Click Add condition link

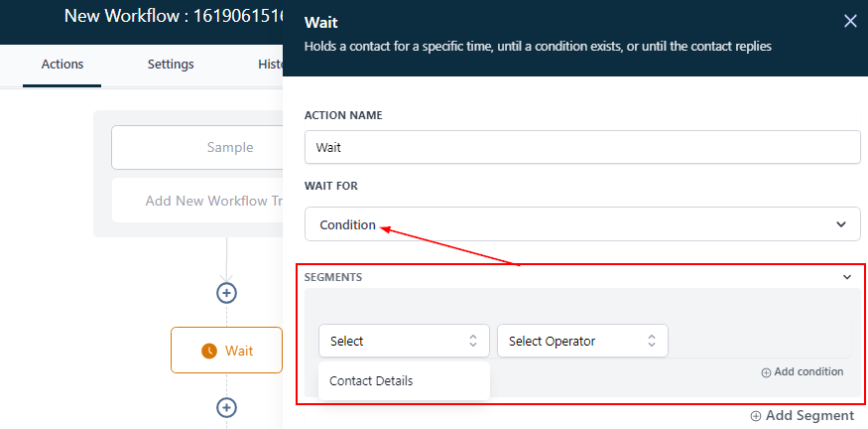click(803, 371)
